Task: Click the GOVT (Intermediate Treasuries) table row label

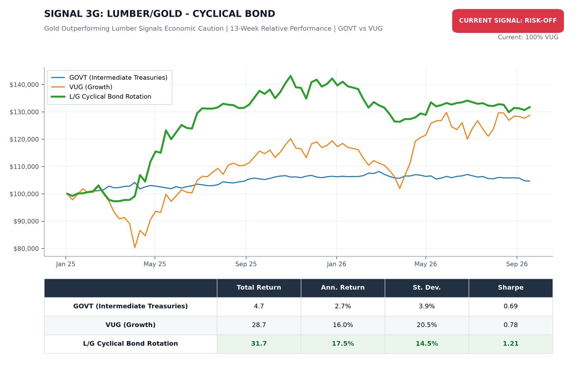Action: click(131, 306)
